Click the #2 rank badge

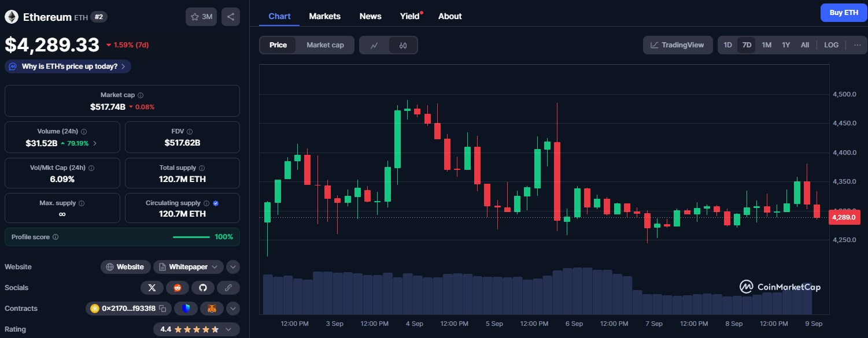pos(99,17)
